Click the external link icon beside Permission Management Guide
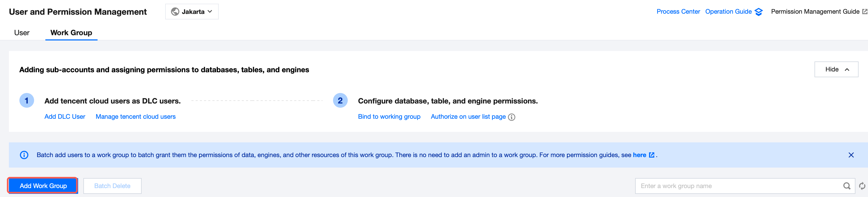 (x=864, y=12)
